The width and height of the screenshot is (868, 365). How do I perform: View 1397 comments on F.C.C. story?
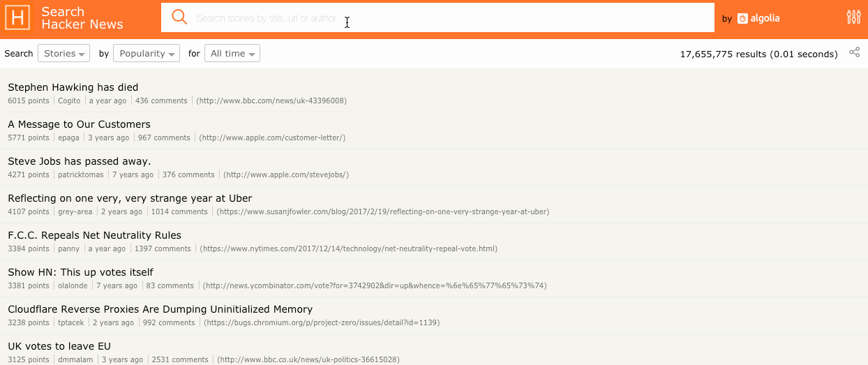[x=163, y=248]
